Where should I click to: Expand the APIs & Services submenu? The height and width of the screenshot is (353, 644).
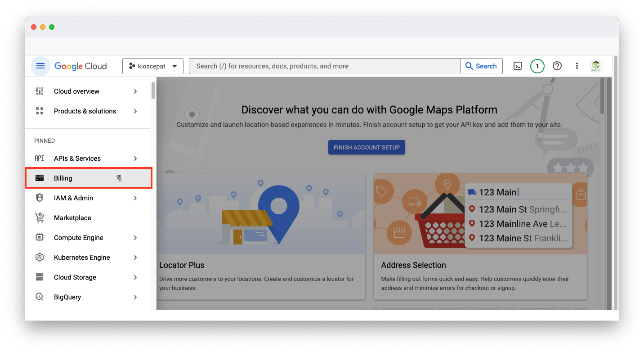(135, 158)
